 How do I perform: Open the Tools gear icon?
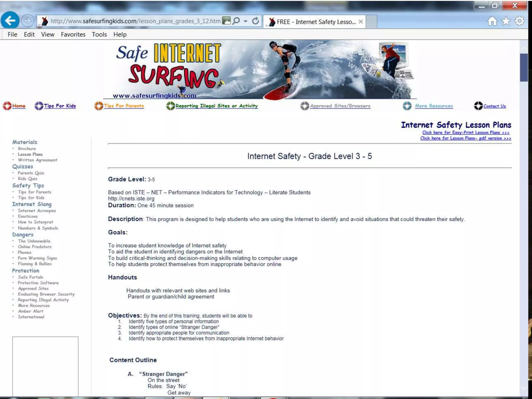pyautogui.click(x=519, y=21)
